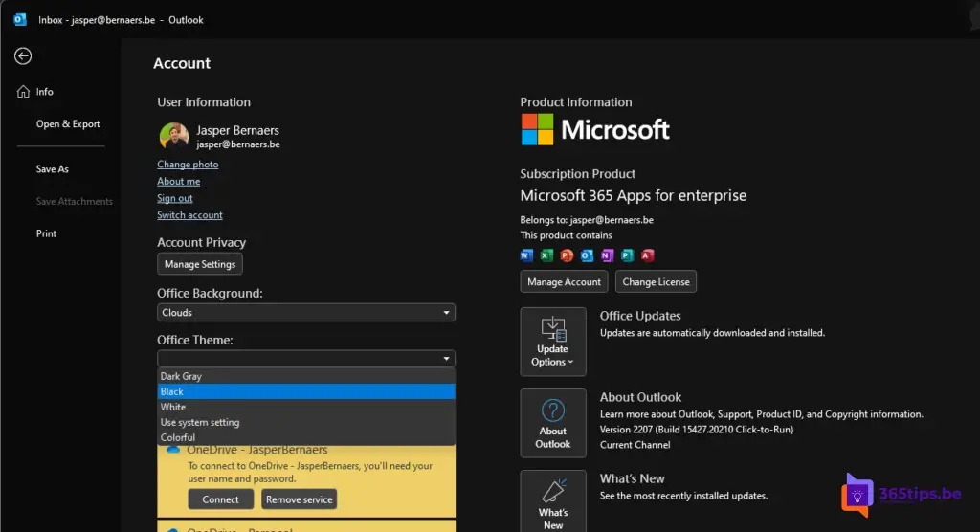Click the Manage Account button
980x532 pixels.
click(564, 282)
